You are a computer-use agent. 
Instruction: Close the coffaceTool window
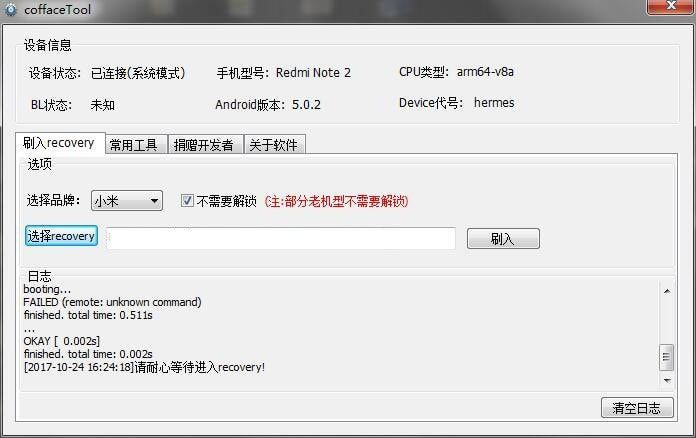(x=670, y=6)
